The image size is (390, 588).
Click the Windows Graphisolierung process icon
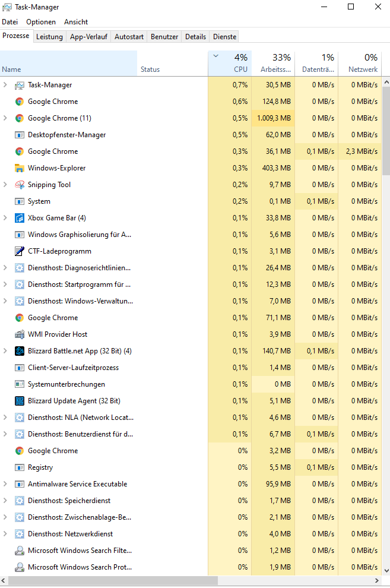pyautogui.click(x=20, y=235)
